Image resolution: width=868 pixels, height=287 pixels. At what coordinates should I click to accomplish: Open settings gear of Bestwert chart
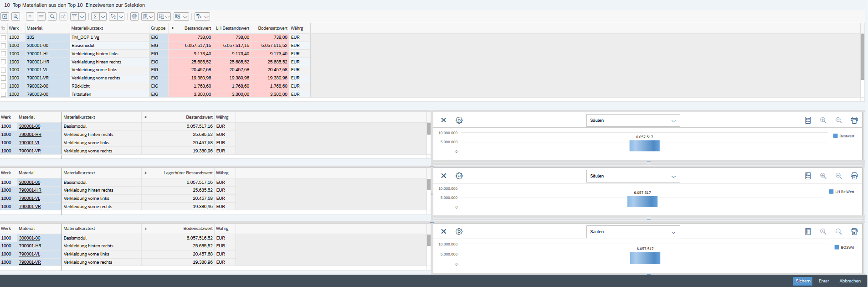459,120
